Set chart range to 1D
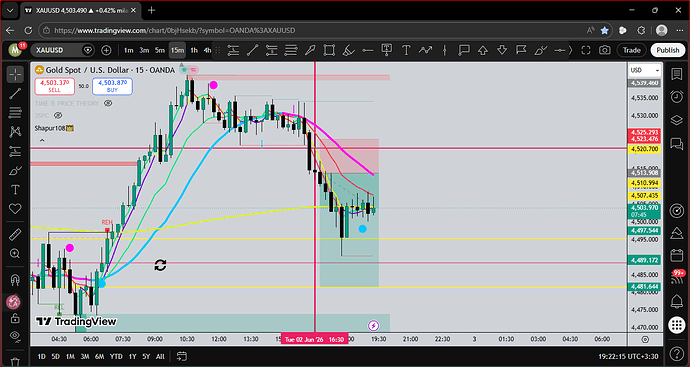Screen dimensions: 690x367 (x=41, y=356)
